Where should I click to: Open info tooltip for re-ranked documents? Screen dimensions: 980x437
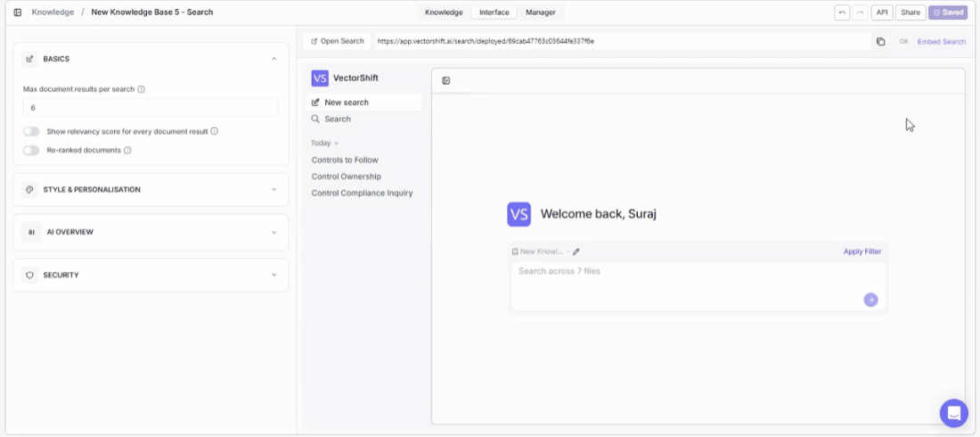[127, 150]
